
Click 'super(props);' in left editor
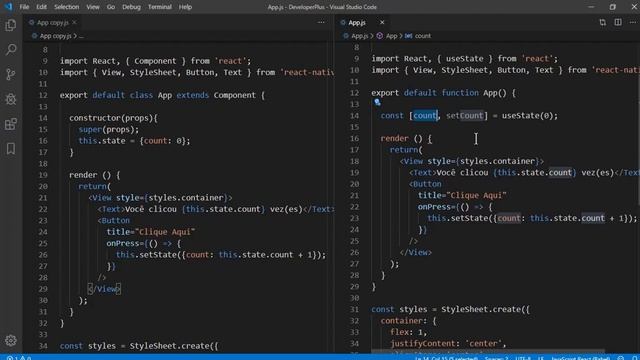coord(109,129)
